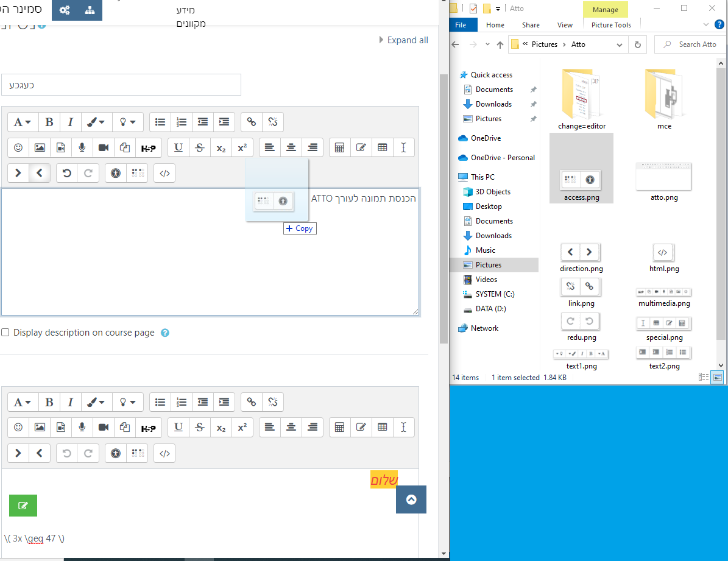Open the paragraph styles dropdown in upper editor

[x=23, y=122]
